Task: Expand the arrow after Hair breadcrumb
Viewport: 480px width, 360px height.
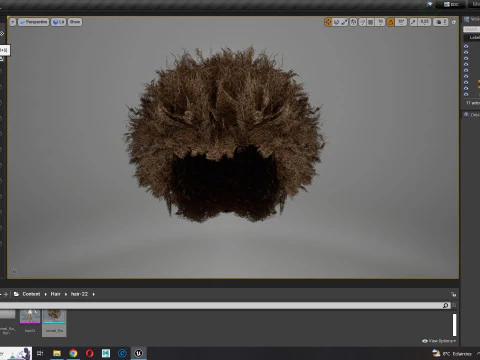Action: pyautogui.click(x=66, y=294)
